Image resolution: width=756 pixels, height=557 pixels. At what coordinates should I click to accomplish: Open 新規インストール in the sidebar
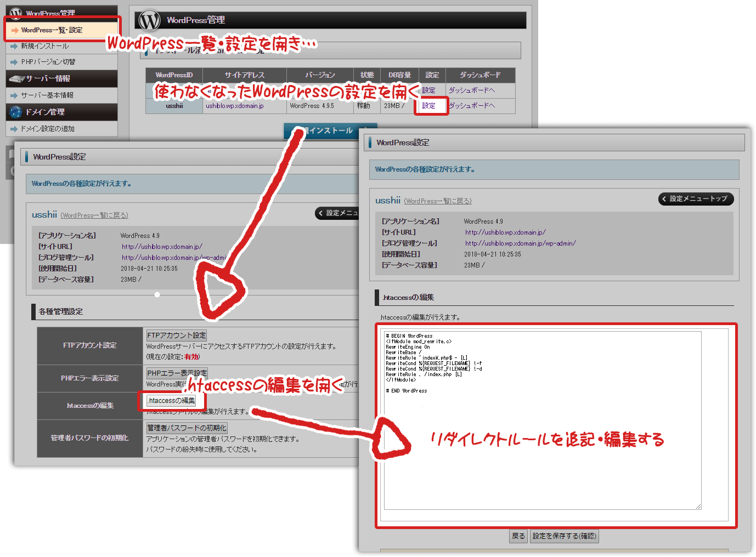(x=61, y=46)
